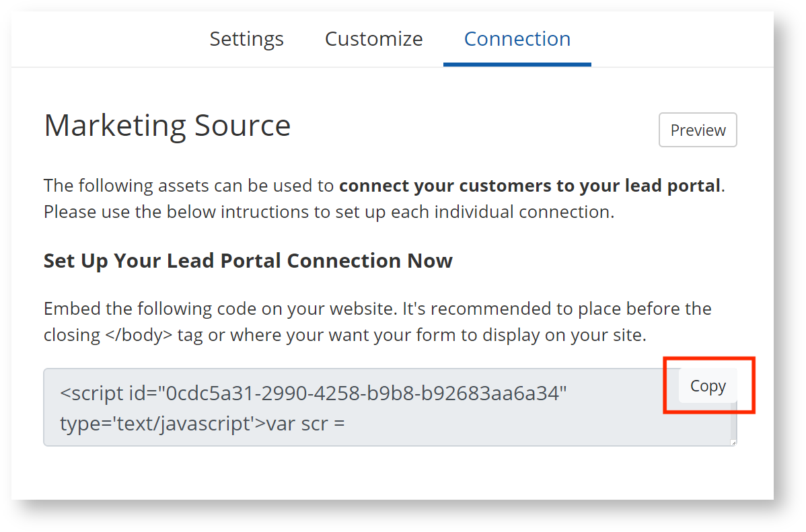Open the Customize tab
The width and height of the screenshot is (806, 532).
pos(373,39)
